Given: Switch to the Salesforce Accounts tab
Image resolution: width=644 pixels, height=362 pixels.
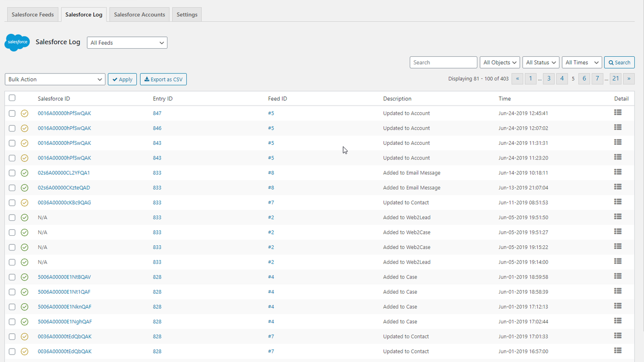Looking at the screenshot, I should click(139, 14).
